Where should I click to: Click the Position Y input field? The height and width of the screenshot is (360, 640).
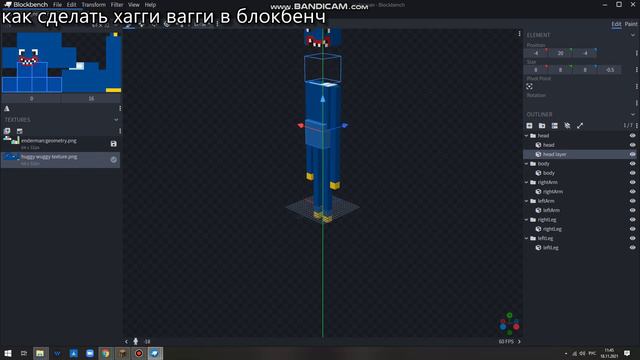click(560, 53)
